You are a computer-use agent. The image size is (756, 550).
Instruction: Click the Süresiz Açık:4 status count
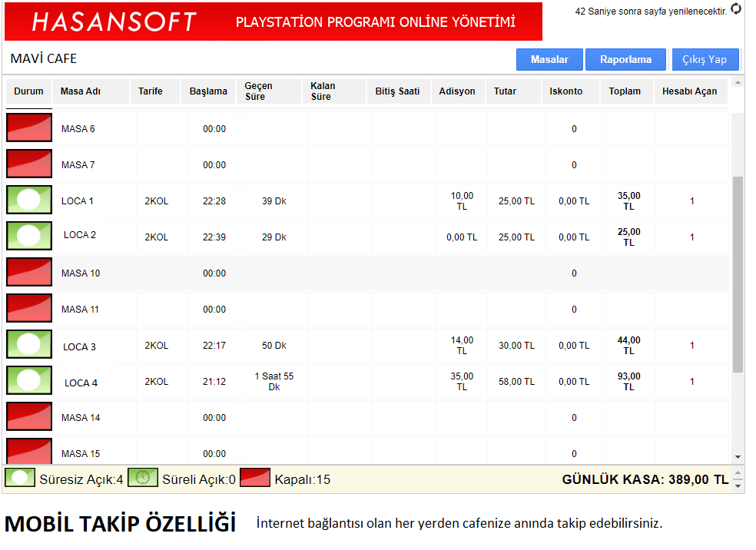[x=81, y=479]
